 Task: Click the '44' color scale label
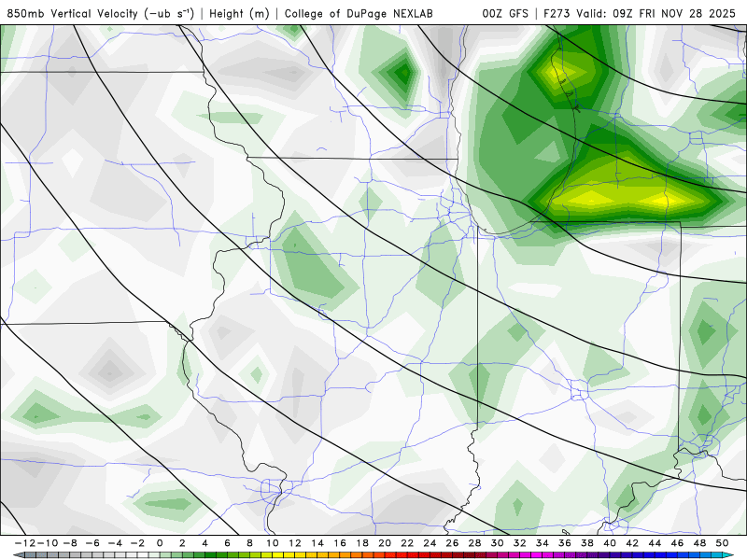click(x=655, y=543)
